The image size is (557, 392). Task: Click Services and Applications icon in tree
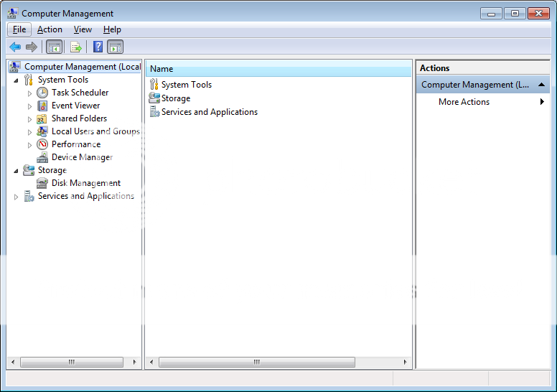click(29, 196)
